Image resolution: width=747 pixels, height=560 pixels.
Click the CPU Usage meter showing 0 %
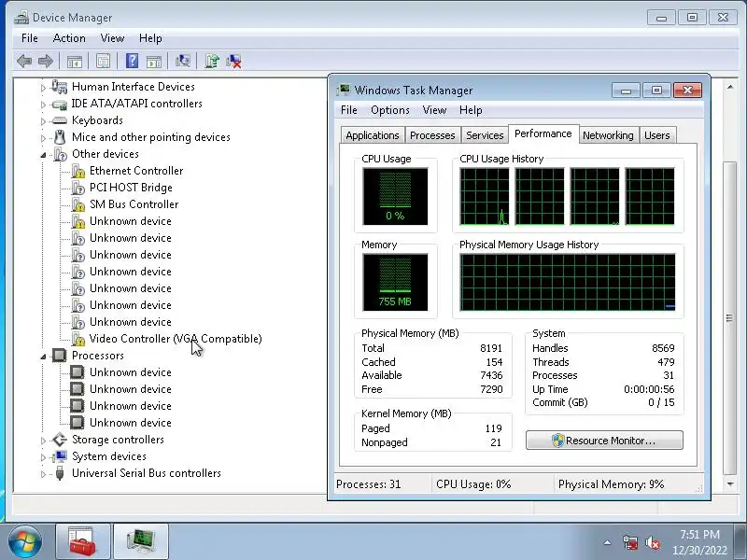click(395, 196)
